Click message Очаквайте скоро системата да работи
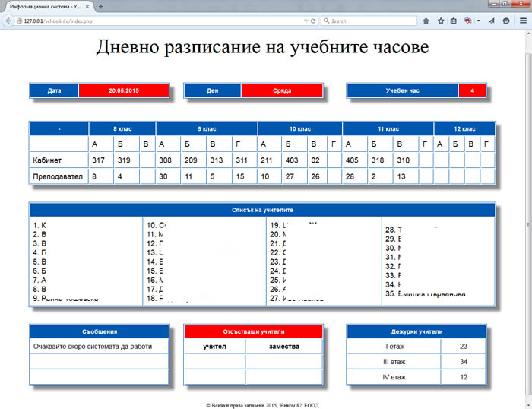 (93, 347)
